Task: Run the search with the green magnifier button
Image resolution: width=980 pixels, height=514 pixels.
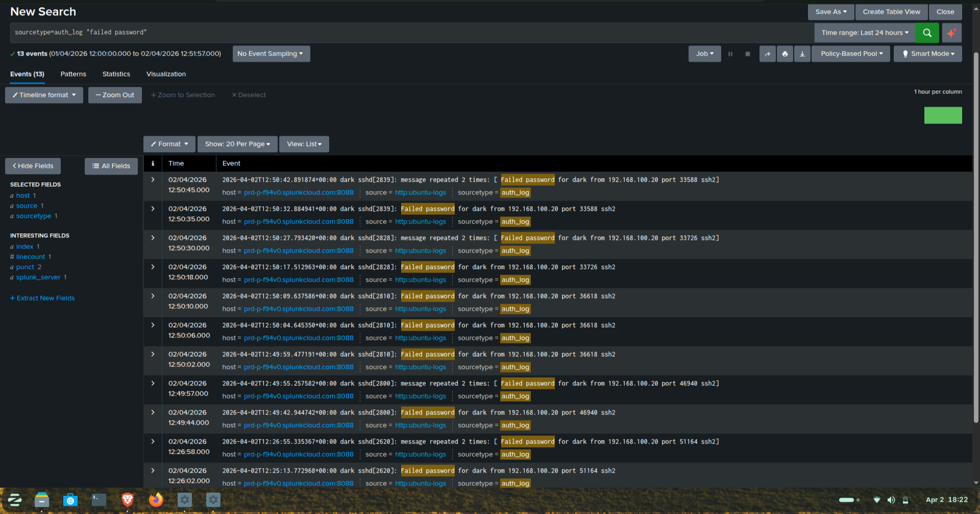Action: click(x=927, y=33)
